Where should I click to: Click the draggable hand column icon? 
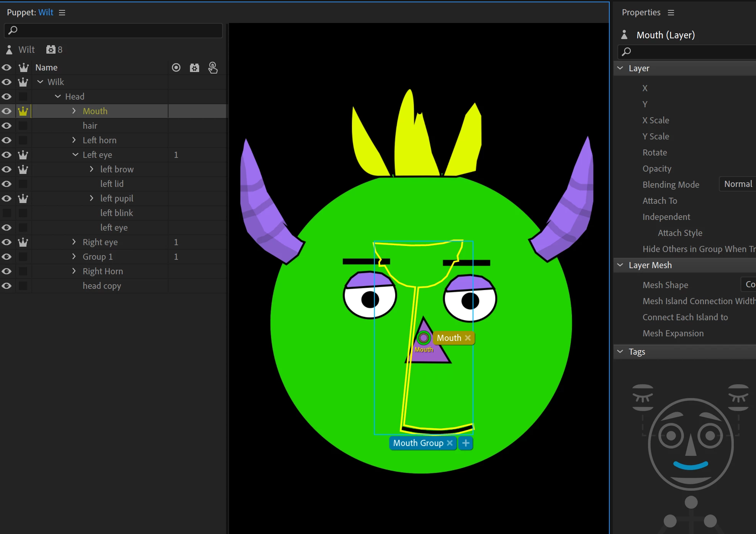(213, 68)
